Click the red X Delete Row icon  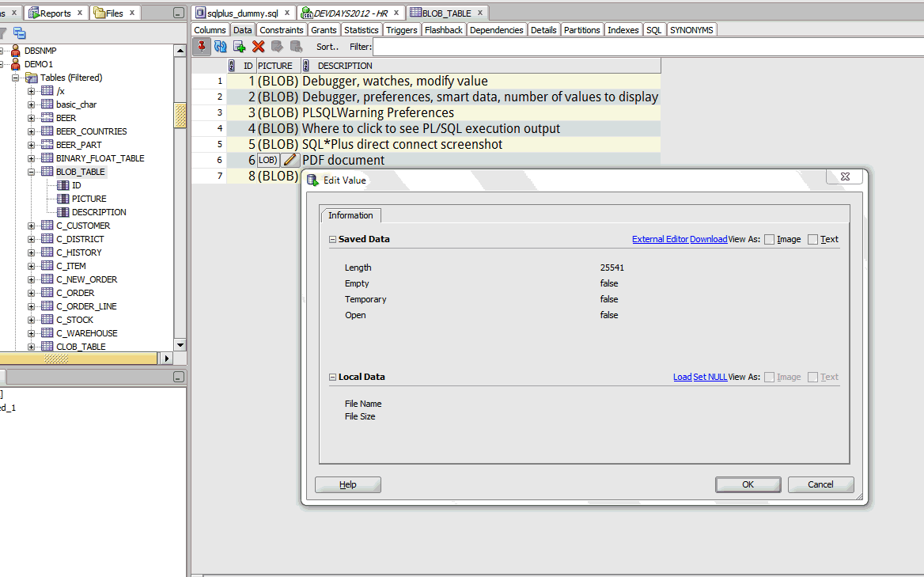(258, 47)
